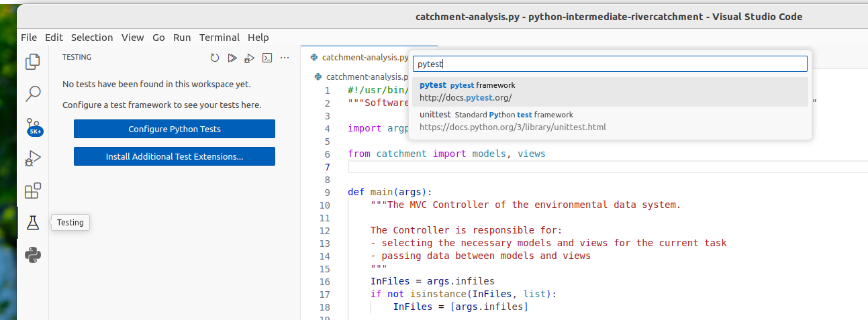This screenshot has height=320, width=868.
Task: Open the Help menu
Action: (x=258, y=38)
